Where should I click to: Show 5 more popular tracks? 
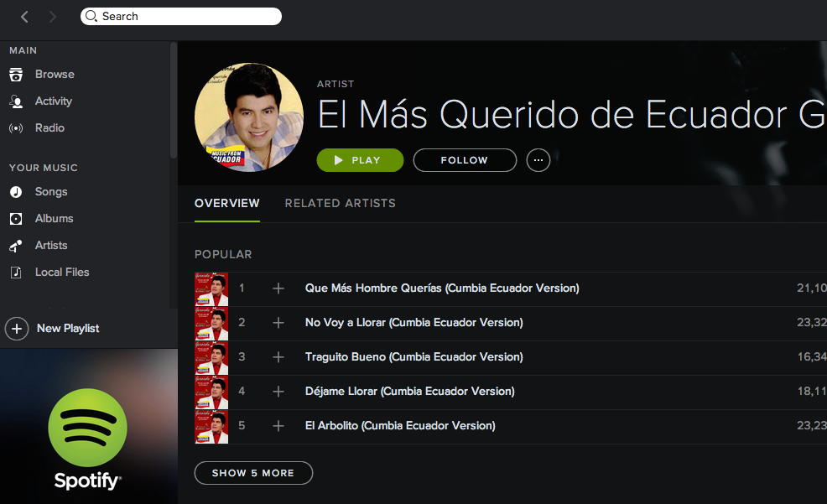point(253,473)
